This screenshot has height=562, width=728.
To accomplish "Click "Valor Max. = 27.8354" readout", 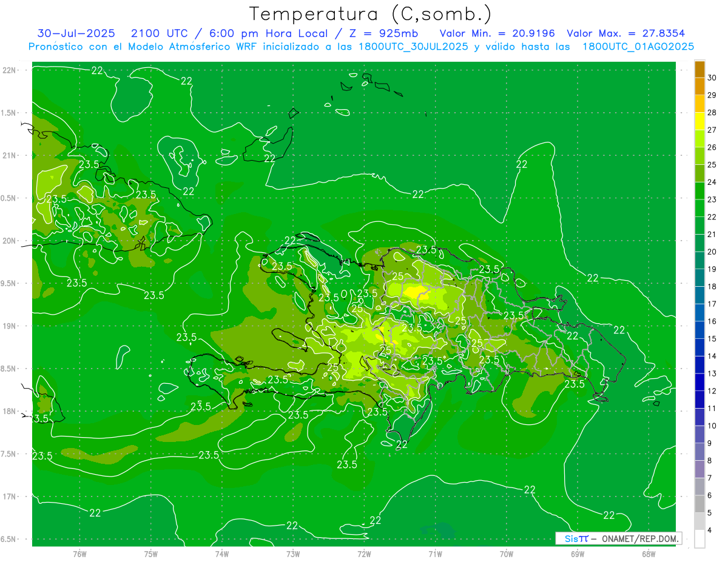I will tap(625, 33).
